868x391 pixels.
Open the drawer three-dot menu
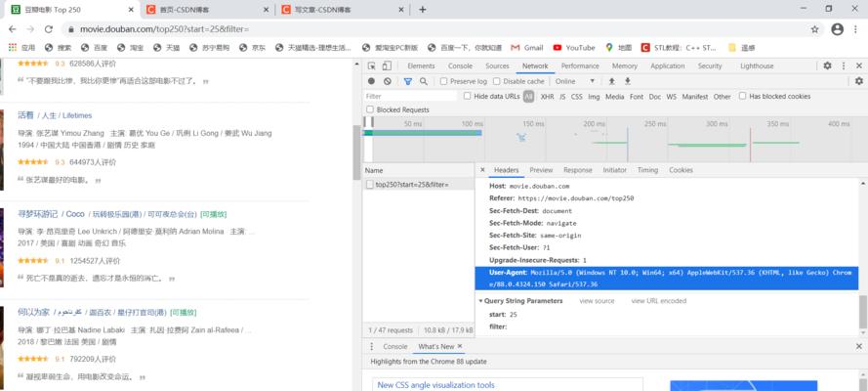click(x=371, y=346)
